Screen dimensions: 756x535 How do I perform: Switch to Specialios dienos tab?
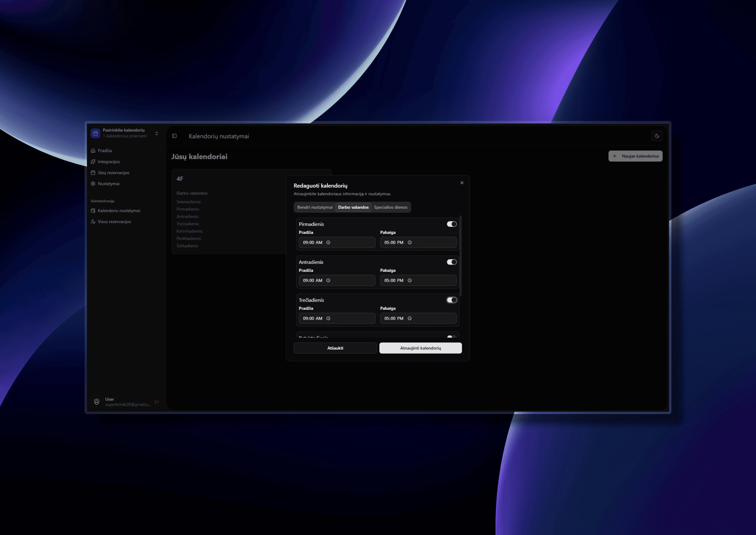390,207
